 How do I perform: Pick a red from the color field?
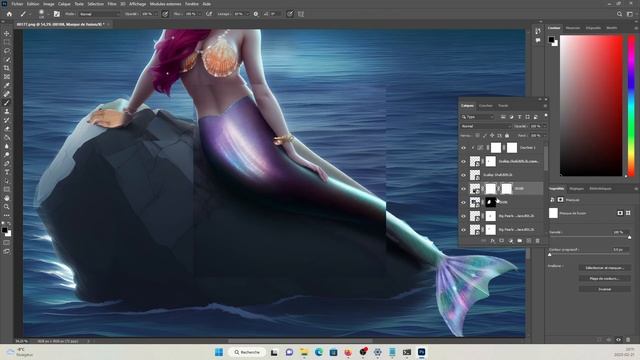point(591,106)
